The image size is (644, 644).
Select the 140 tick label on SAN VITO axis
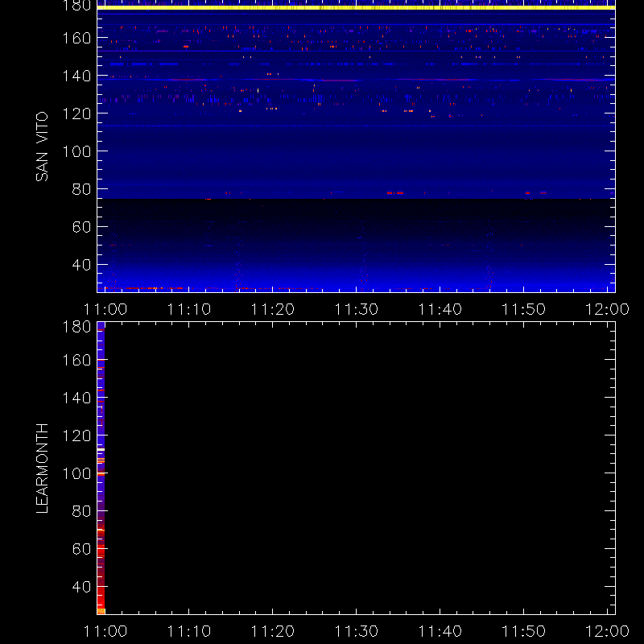(76, 76)
